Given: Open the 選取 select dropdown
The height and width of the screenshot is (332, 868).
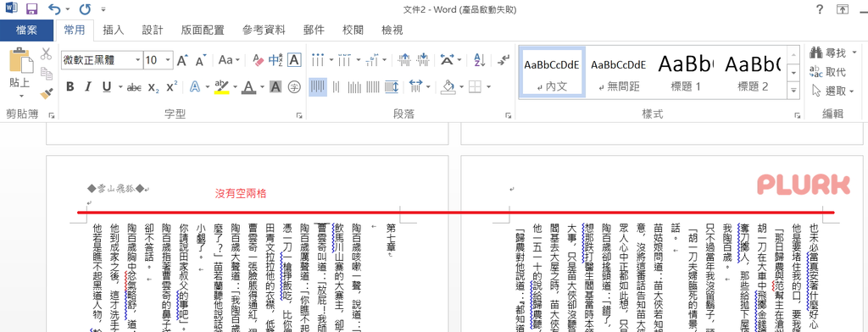Looking at the screenshot, I should click(x=832, y=91).
